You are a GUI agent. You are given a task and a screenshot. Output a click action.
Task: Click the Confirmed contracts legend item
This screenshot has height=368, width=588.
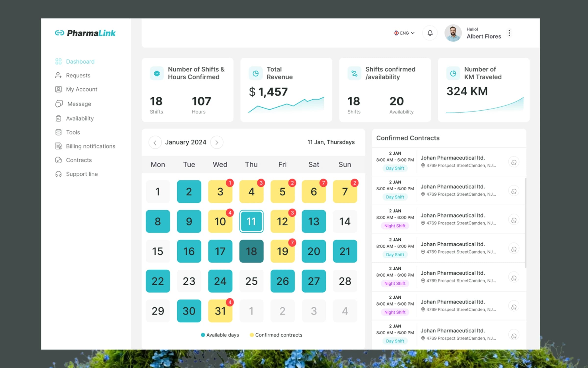[276, 335]
